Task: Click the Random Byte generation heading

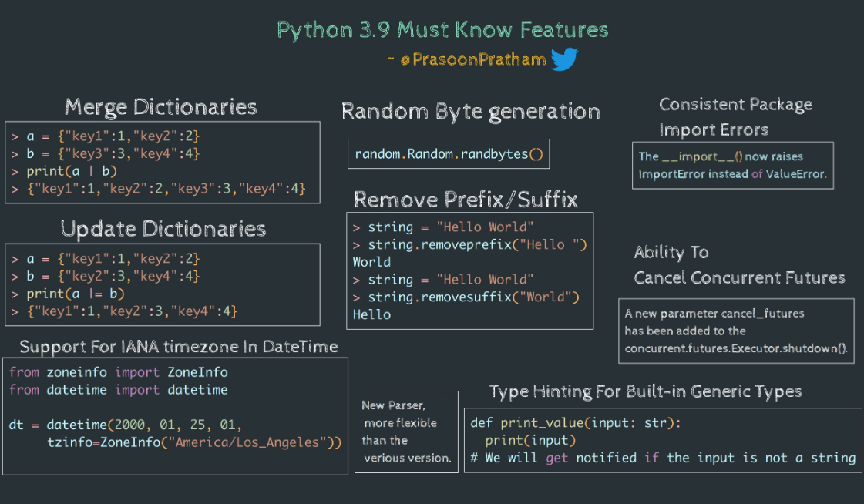Action: tap(470, 112)
